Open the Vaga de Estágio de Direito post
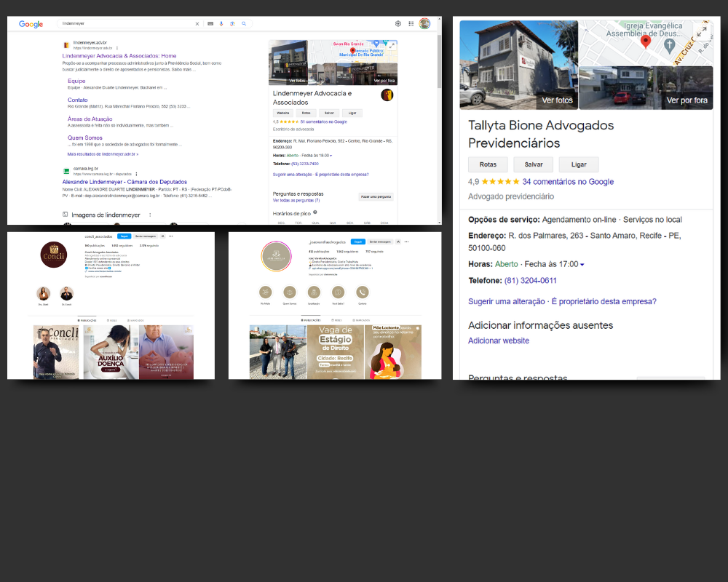The image size is (728, 582). (335, 352)
